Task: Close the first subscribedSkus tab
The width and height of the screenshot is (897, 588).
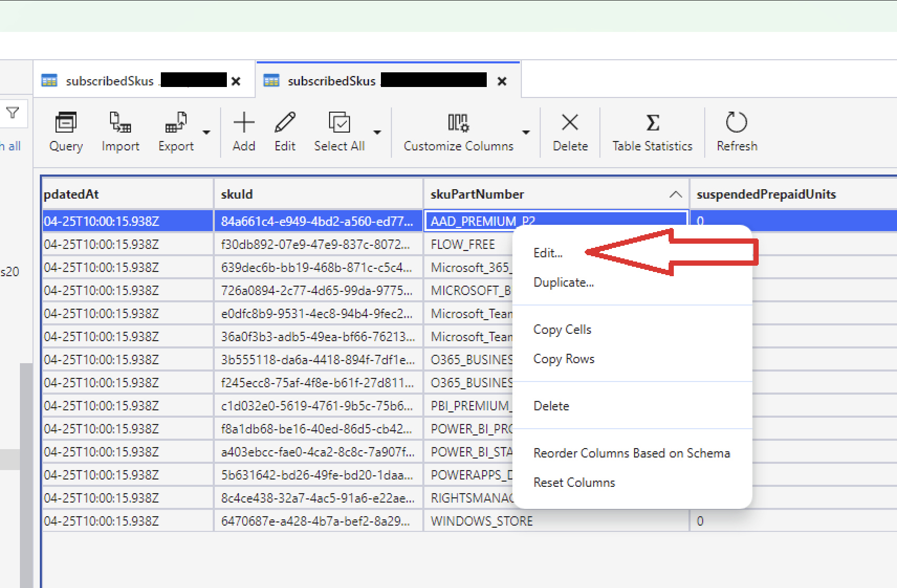Action: [x=236, y=81]
